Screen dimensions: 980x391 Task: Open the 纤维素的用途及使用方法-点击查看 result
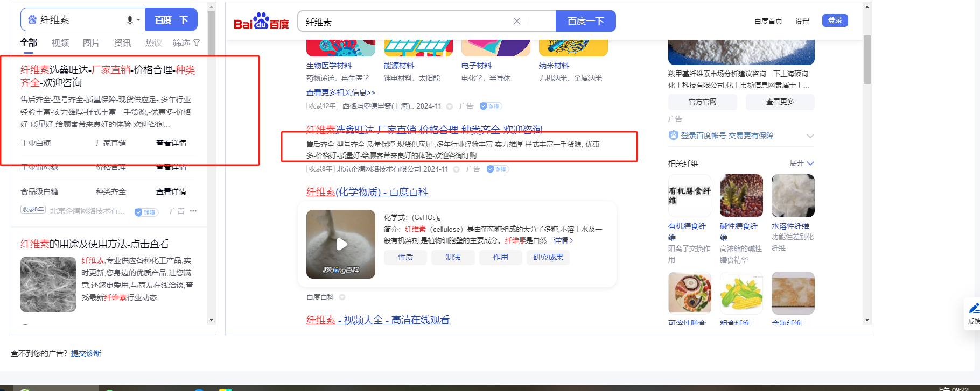[95, 244]
